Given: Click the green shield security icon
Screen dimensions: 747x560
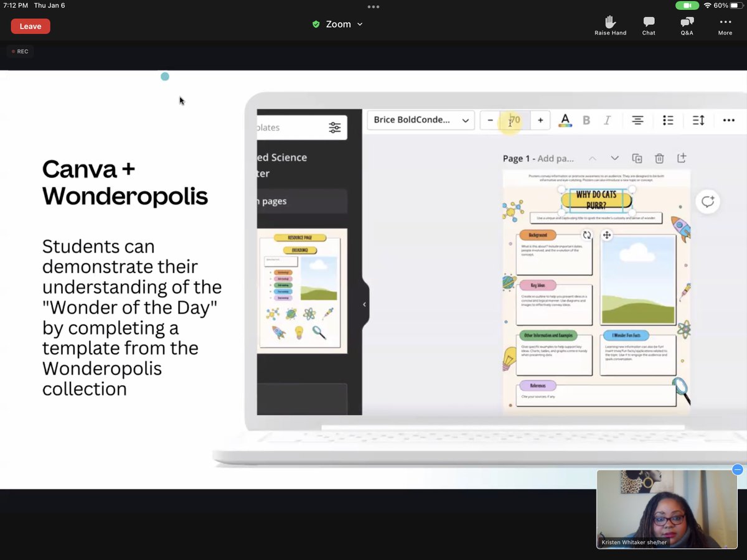Looking at the screenshot, I should tap(316, 24).
